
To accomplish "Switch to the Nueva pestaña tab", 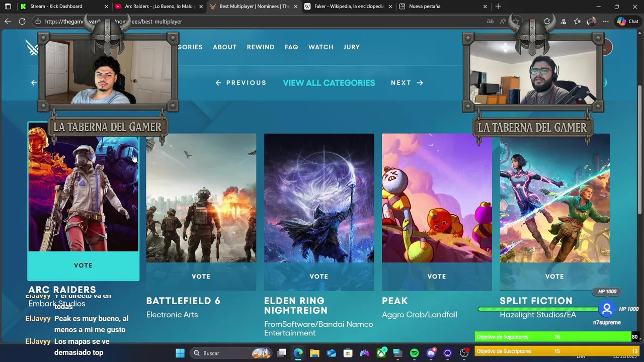I will tap(443, 7).
